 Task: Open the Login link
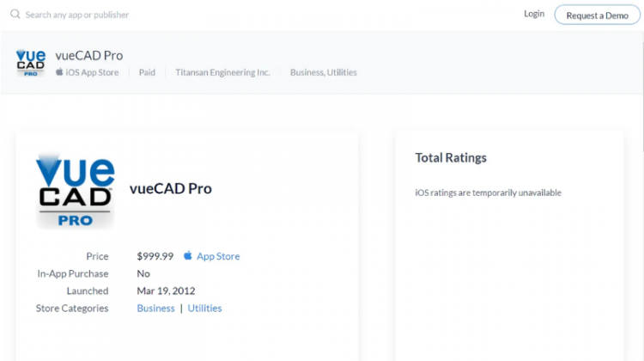(x=534, y=14)
